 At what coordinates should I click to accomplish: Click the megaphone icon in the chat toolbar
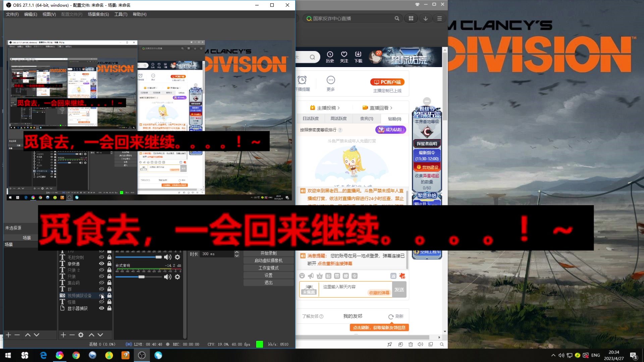[x=311, y=276]
